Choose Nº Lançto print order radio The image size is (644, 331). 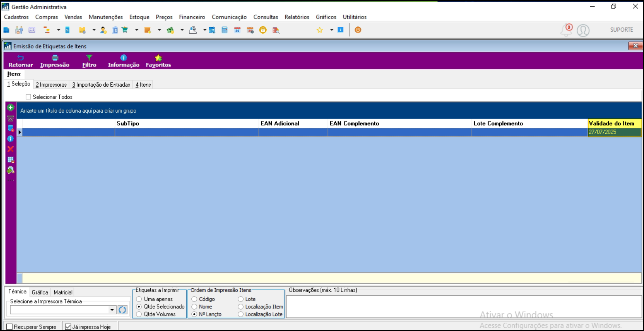click(x=194, y=314)
